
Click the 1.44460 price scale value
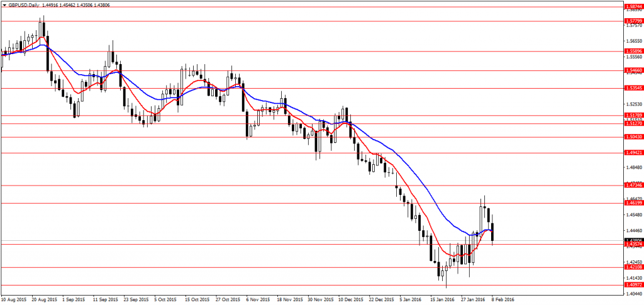coord(634,231)
